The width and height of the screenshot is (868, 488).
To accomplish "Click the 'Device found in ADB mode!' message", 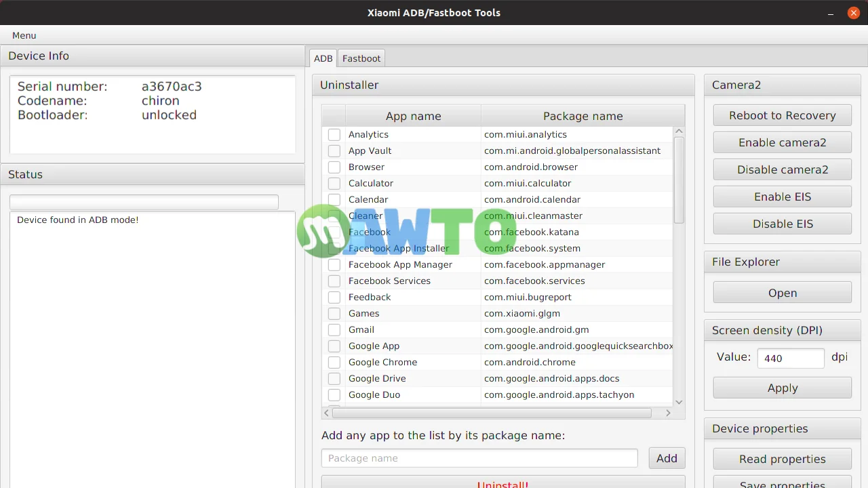I will (77, 220).
